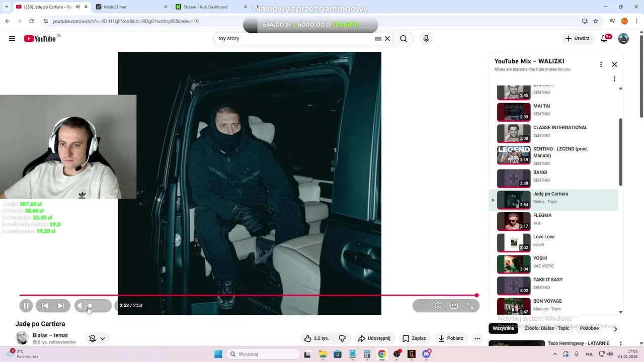Open the YouTube Mix header options menu
Viewport: 644px width, 362px height.
click(x=601, y=64)
